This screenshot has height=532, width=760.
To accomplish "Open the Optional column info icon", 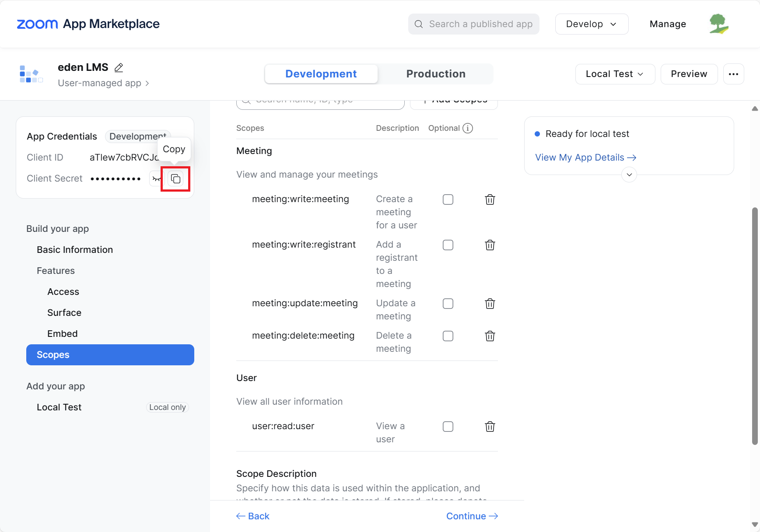I will [x=468, y=128].
